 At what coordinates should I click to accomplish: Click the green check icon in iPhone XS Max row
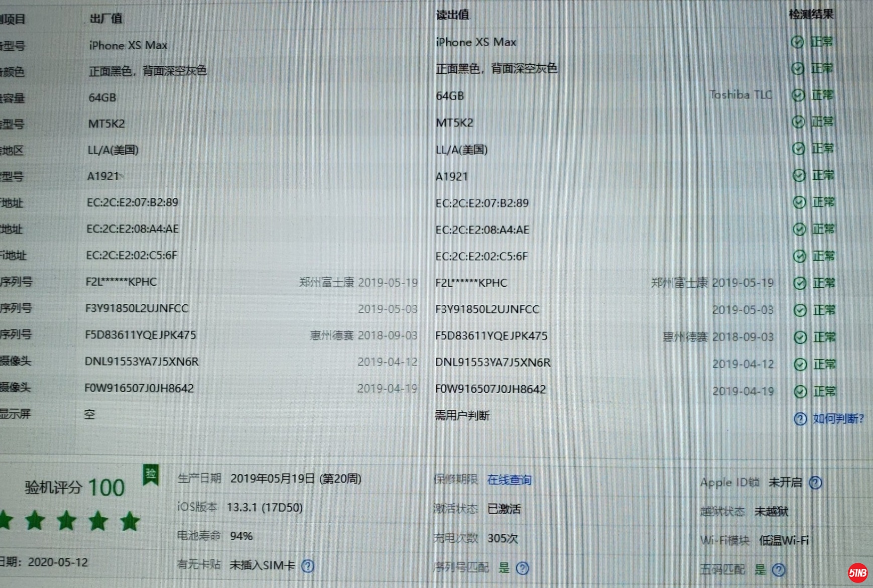coord(797,42)
